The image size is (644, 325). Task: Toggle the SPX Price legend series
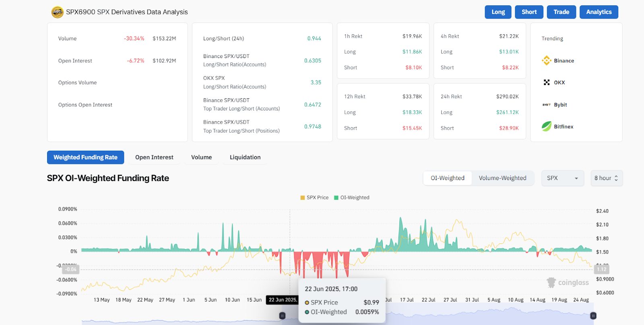point(314,198)
